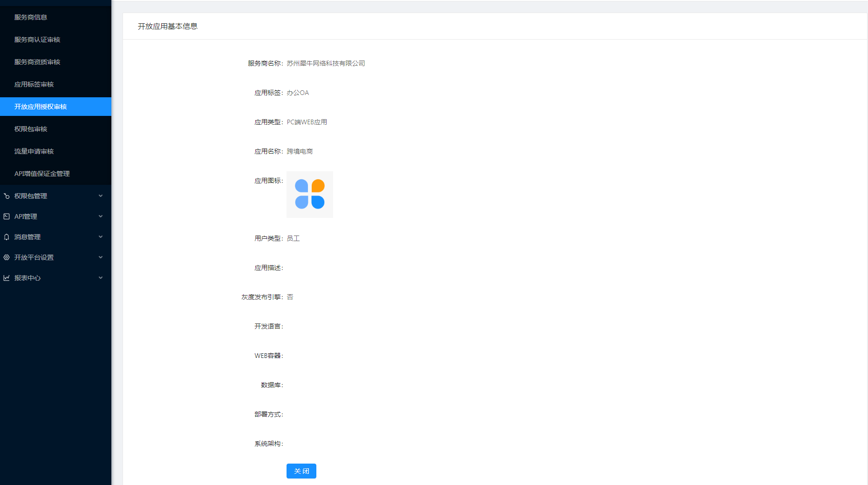Screen dimensions: 868x485
Task: Click the WEB容器 label
Action: point(268,356)
